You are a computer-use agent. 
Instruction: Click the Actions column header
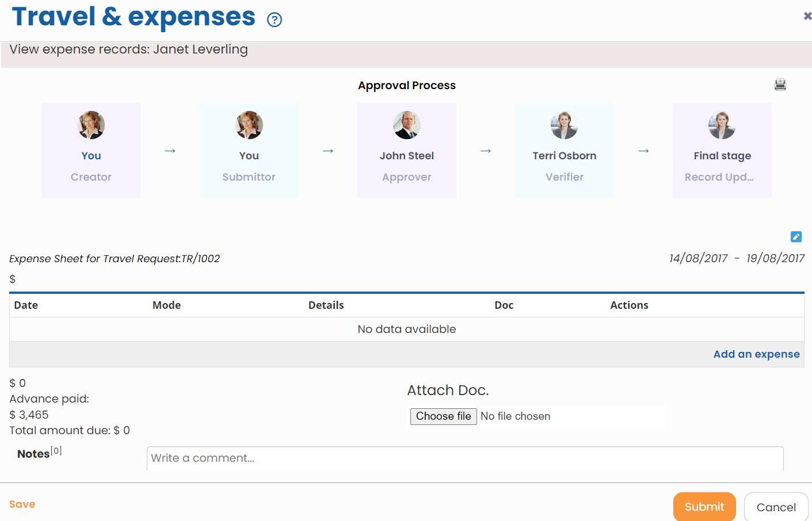(x=629, y=305)
